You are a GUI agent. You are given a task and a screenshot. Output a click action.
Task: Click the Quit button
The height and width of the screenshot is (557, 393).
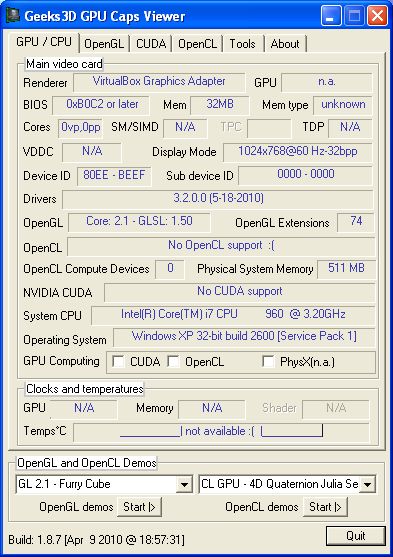[x=356, y=536]
